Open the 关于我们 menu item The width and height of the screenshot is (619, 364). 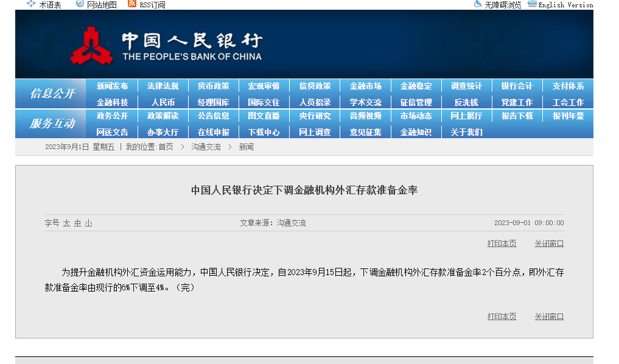click(467, 132)
